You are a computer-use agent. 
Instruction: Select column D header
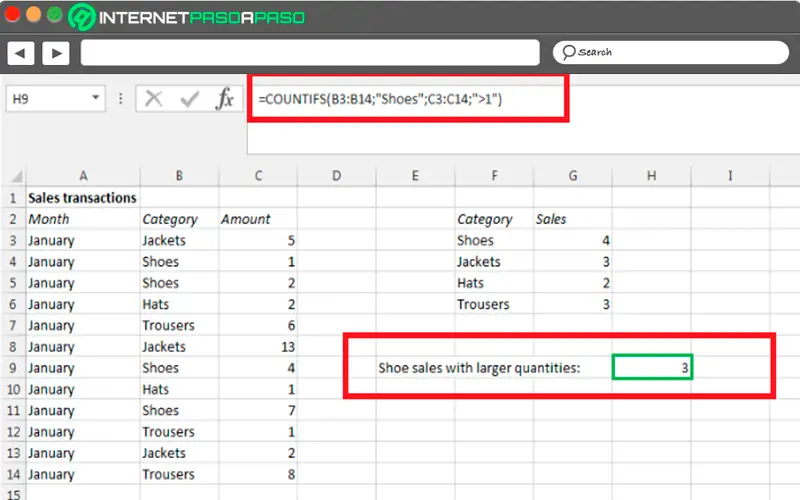(x=336, y=176)
